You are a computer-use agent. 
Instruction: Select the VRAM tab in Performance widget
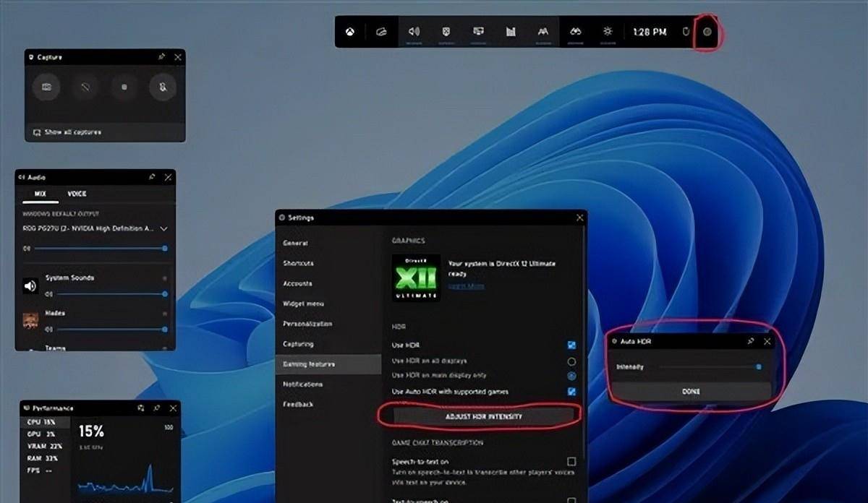(x=46, y=447)
